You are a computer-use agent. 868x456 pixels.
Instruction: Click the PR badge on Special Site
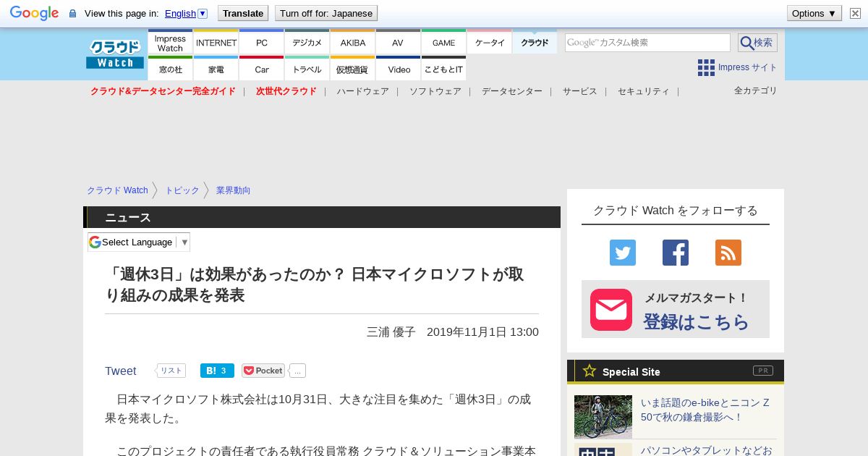(763, 371)
